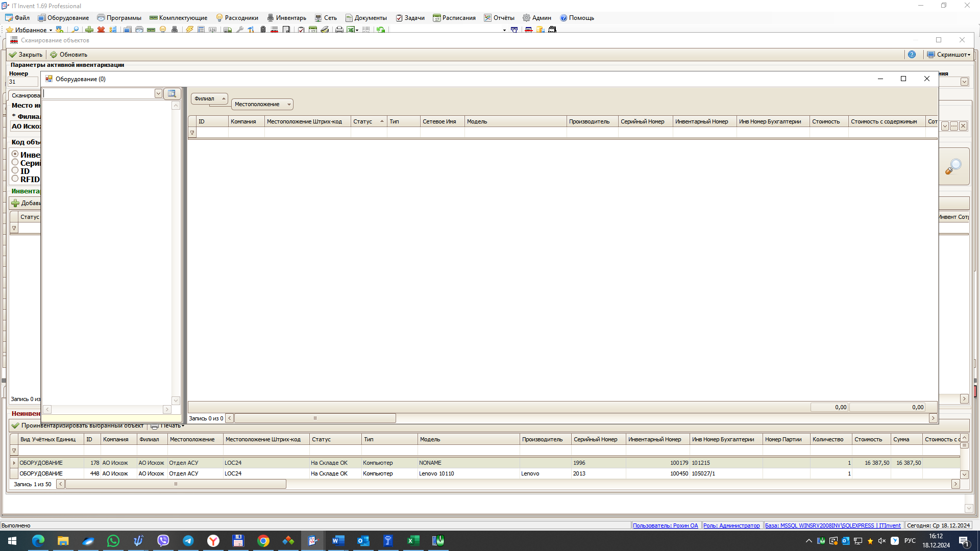
Task: Expand the dropdown arrow next to the Excel icon
Action: [357, 30]
